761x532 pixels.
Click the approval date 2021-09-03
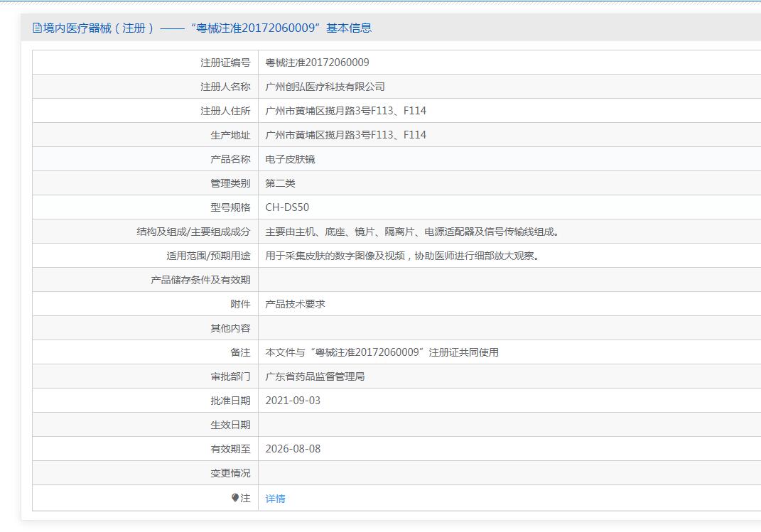point(293,401)
